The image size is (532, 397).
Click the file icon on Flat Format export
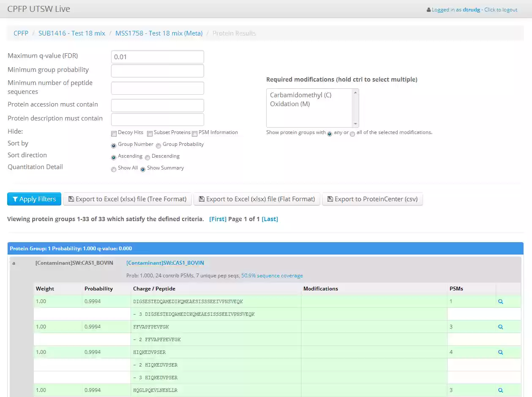pyautogui.click(x=202, y=199)
